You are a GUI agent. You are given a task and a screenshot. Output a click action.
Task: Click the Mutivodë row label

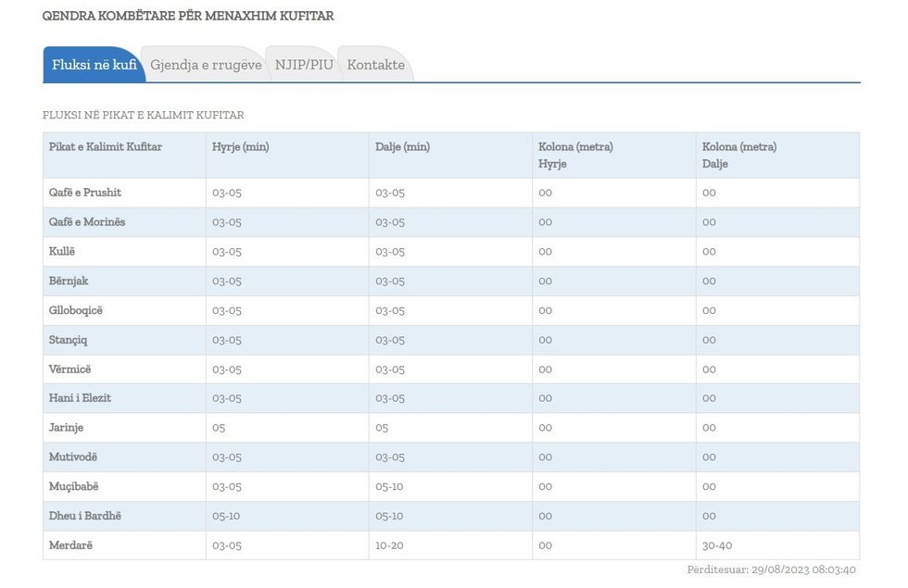(73, 457)
